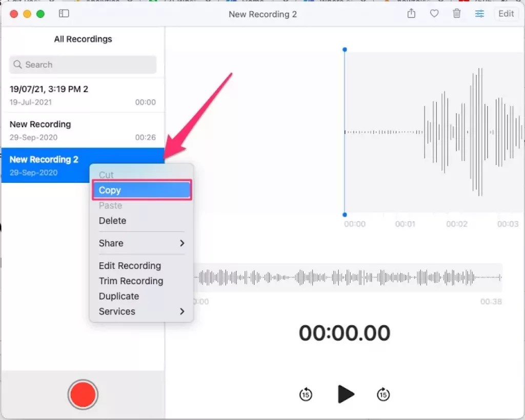Choose Duplicate from the context menu
This screenshot has width=525, height=420.
[x=118, y=296]
